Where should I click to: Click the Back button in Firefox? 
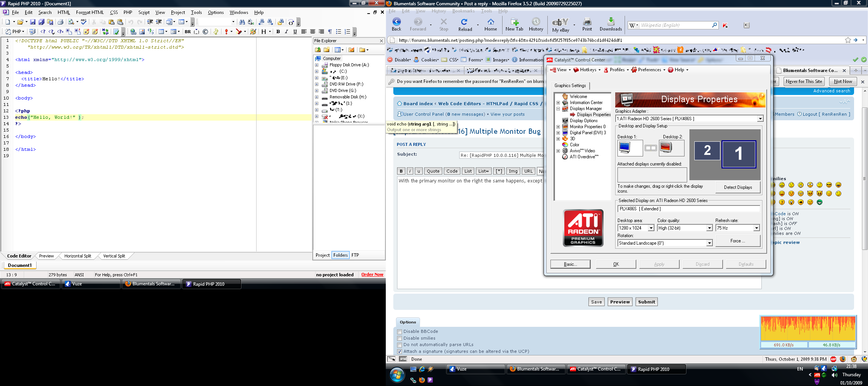point(396,25)
